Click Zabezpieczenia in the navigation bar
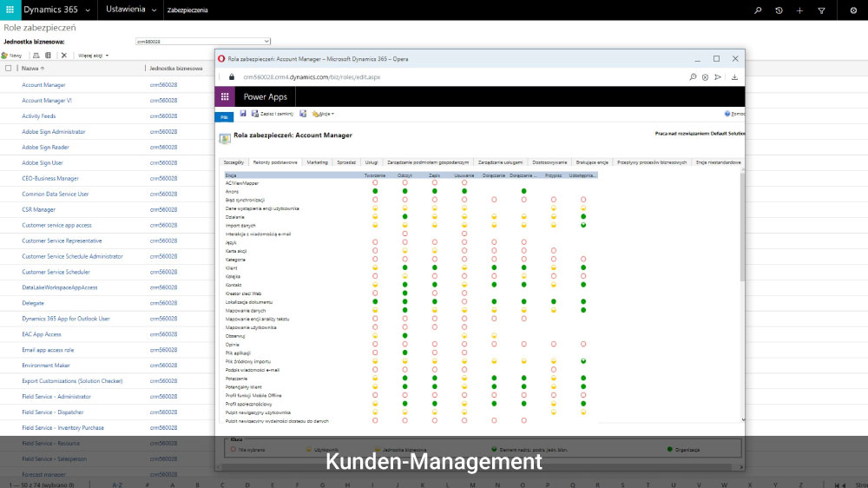868x488 pixels. pos(187,10)
